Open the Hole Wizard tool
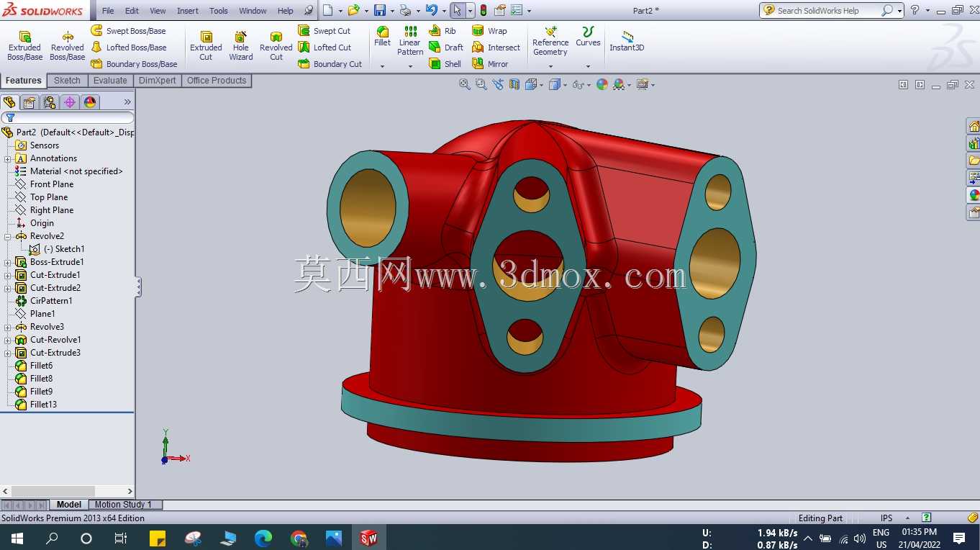The width and height of the screenshot is (980, 550). pos(241,46)
